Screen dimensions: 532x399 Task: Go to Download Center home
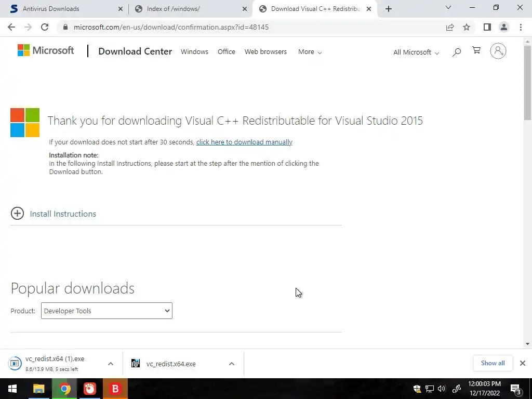click(135, 51)
